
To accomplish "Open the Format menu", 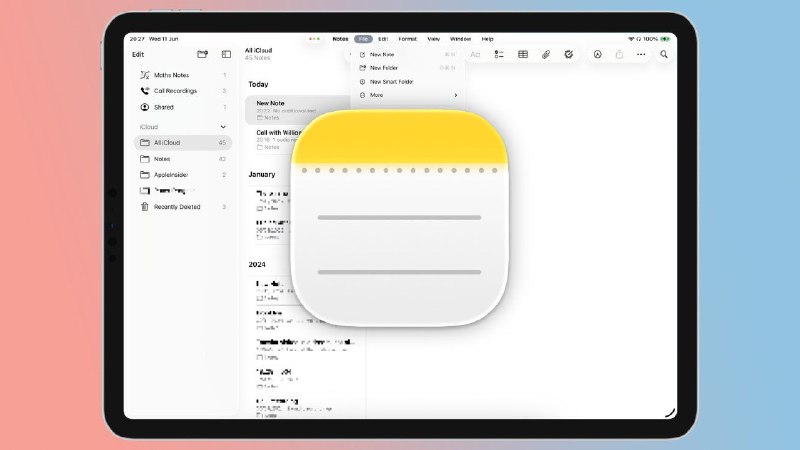I will [x=408, y=39].
